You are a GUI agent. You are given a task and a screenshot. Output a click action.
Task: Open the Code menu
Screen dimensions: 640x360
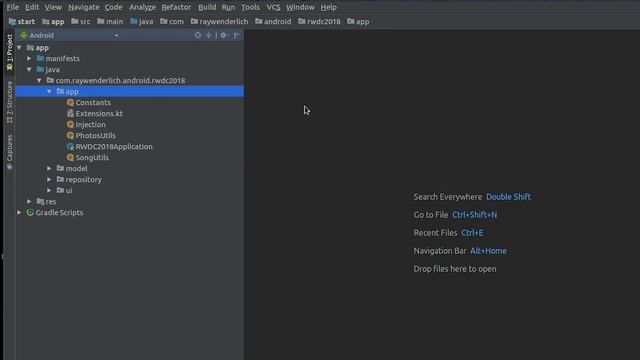113,7
